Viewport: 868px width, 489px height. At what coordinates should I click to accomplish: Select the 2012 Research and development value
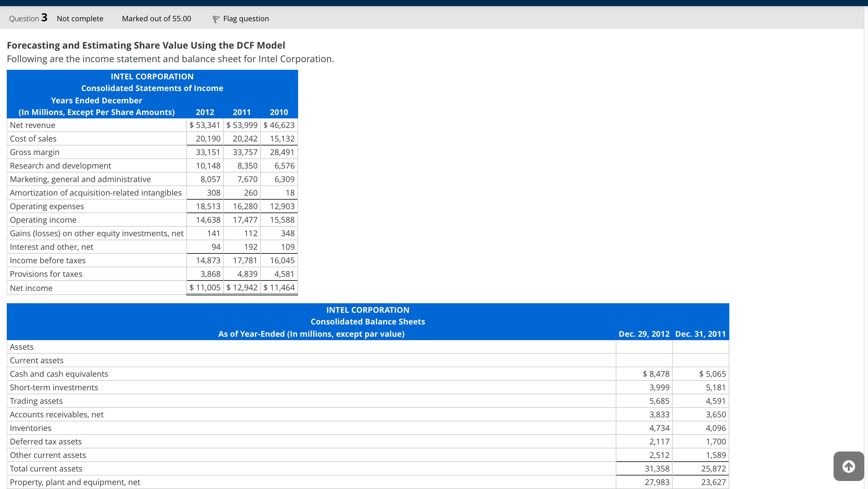click(x=208, y=166)
